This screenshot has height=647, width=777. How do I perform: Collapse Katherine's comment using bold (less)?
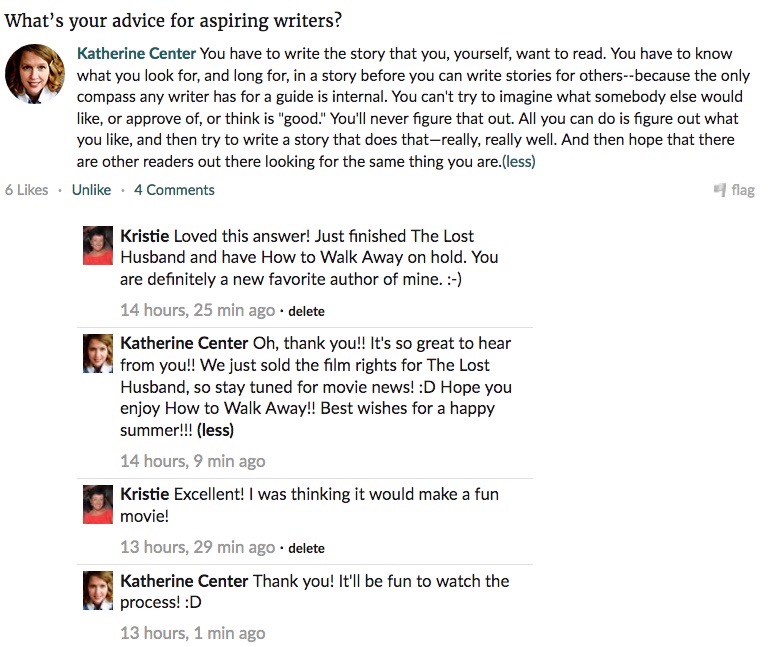[x=215, y=430]
